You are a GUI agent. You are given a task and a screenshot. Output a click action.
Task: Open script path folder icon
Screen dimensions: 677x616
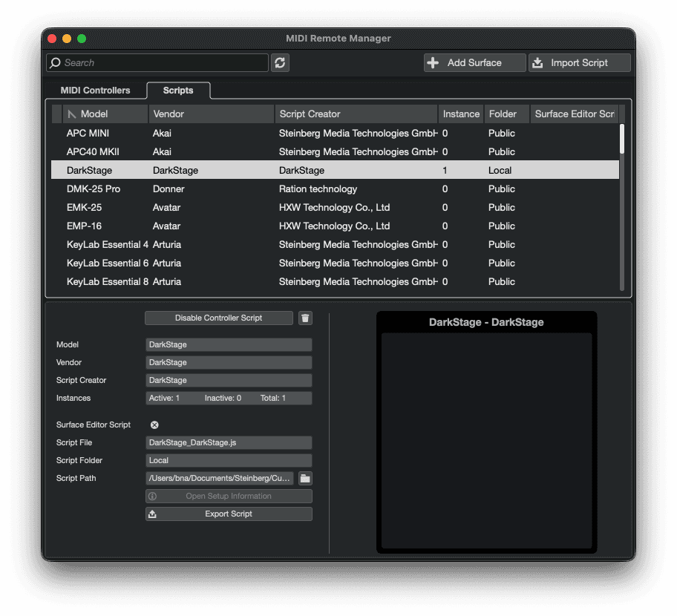(305, 478)
